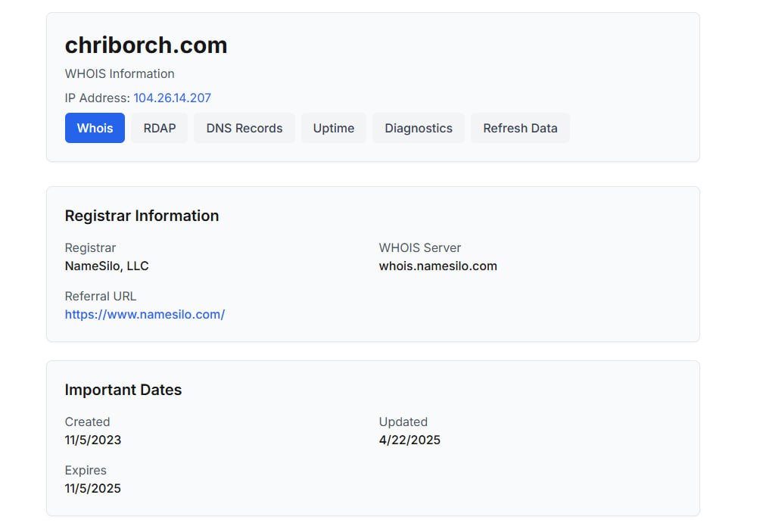
Task: Click the Refresh Data button
Action: pos(520,128)
